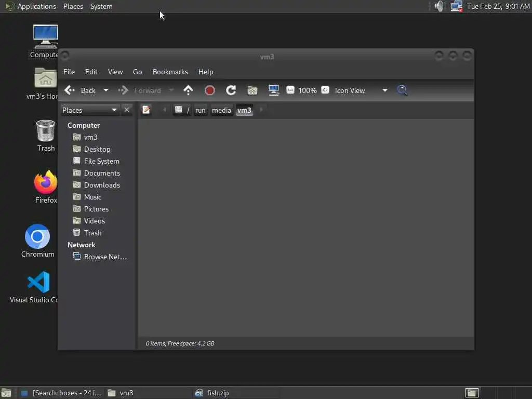This screenshot has height=399, width=532.
Task: Click the workspace switcher in bottom panel
Action: (472, 393)
